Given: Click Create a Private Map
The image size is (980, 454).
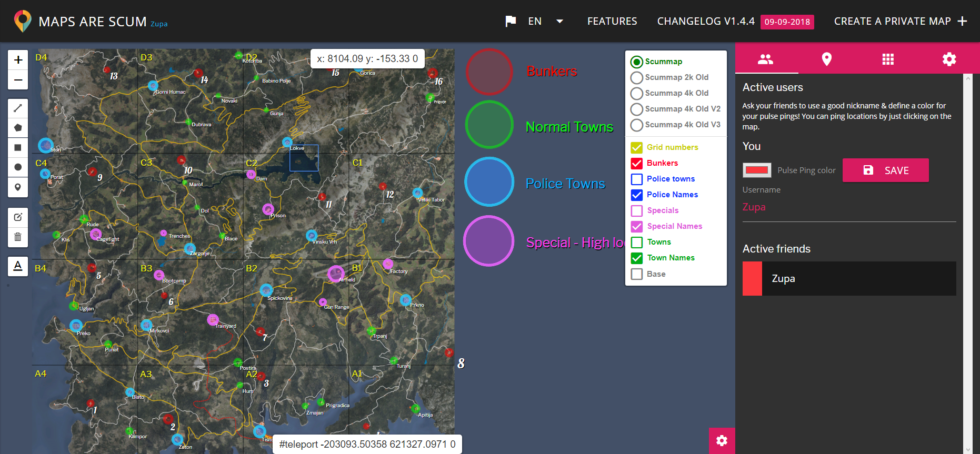Looking at the screenshot, I should tap(900, 22).
